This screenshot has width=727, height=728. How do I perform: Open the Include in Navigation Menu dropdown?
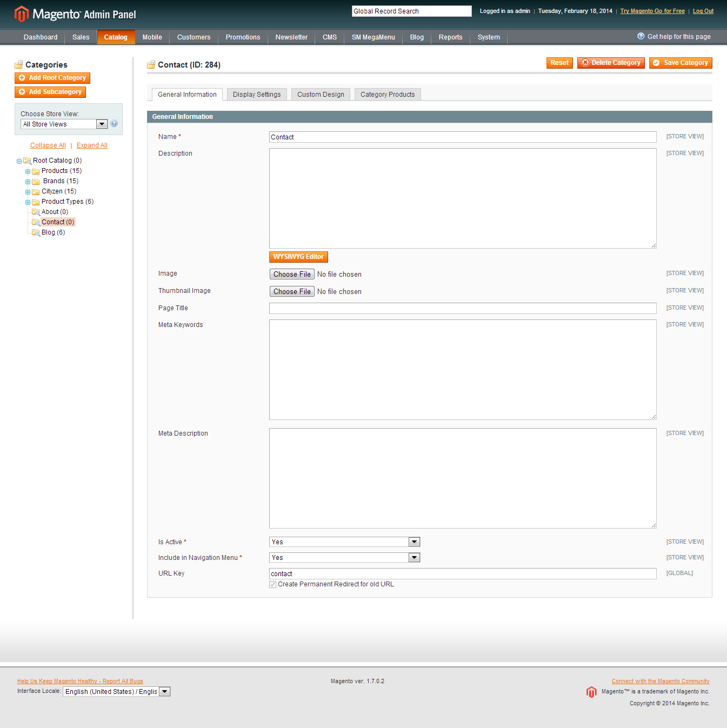(344, 558)
